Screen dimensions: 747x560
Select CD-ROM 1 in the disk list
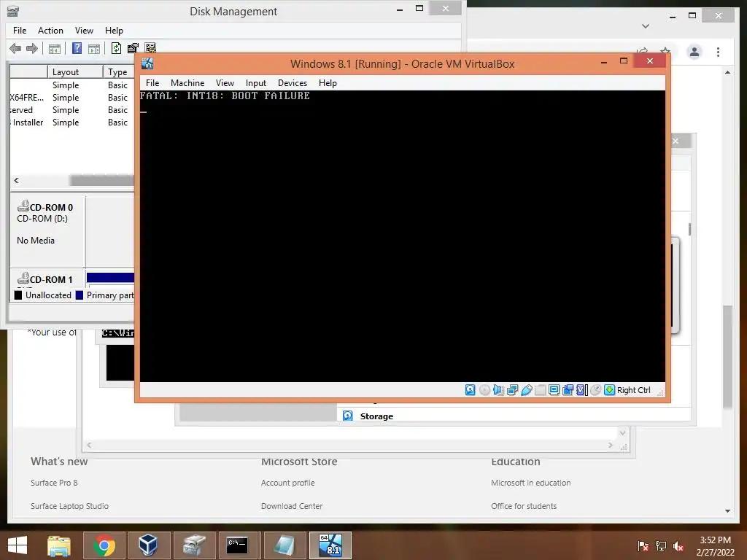[x=47, y=279]
